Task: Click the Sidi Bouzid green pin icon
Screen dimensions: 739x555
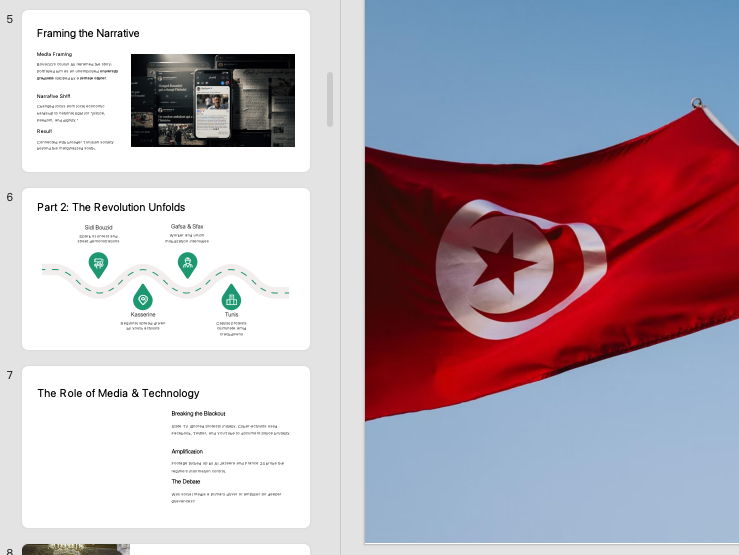Action: pyautogui.click(x=98, y=265)
